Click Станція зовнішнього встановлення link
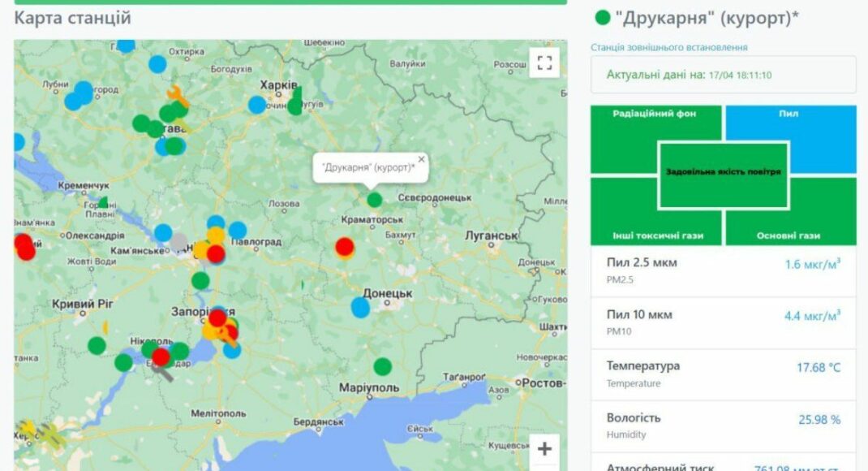Image resolution: width=868 pixels, height=471 pixels. (668, 48)
